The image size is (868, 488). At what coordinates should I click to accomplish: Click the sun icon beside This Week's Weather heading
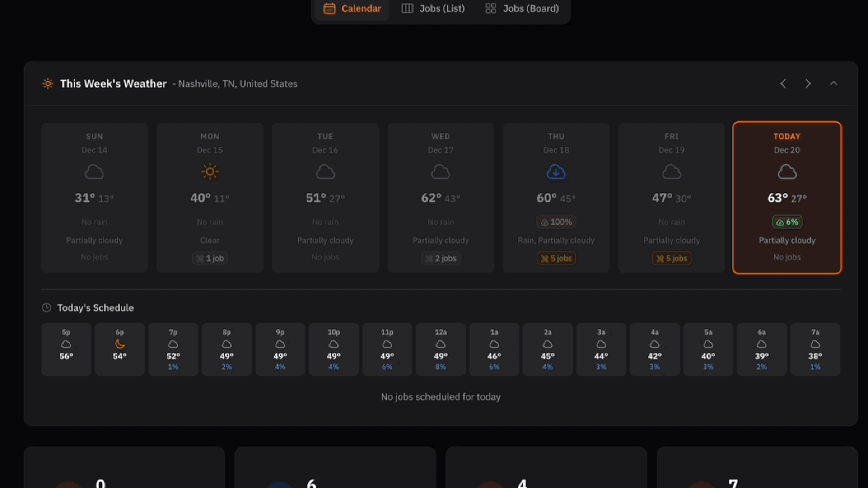(48, 83)
